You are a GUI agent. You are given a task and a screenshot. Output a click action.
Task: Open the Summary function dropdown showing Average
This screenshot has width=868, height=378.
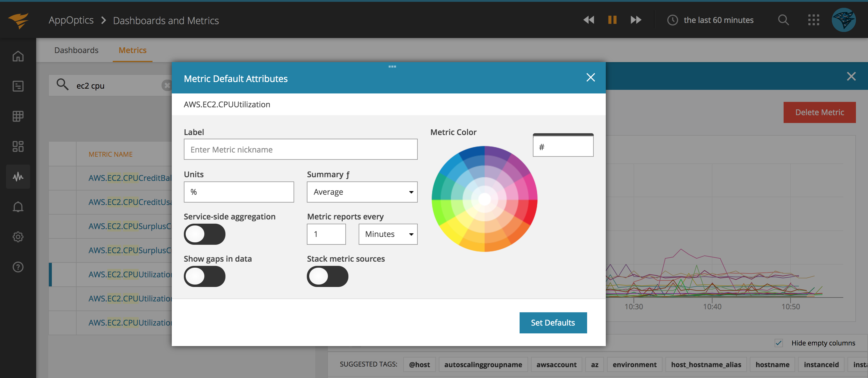tap(362, 192)
